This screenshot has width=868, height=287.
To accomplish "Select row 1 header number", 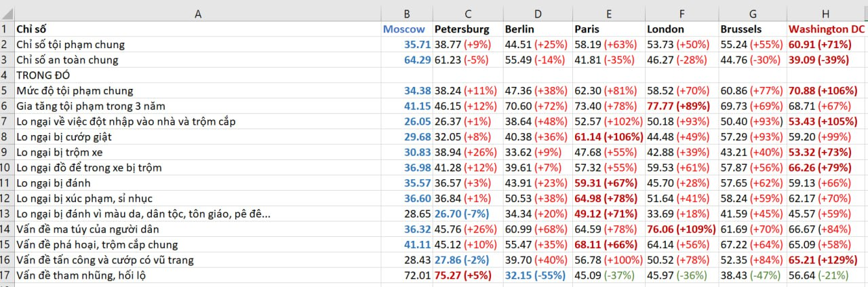I will pyautogui.click(x=6, y=29).
